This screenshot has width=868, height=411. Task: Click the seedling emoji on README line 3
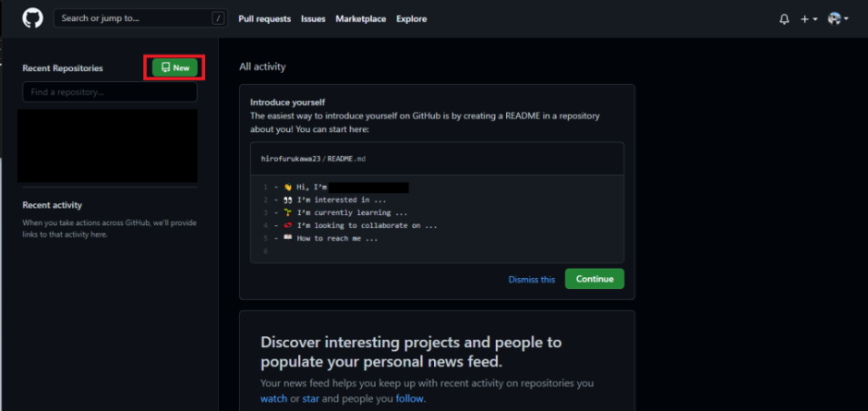coord(287,212)
